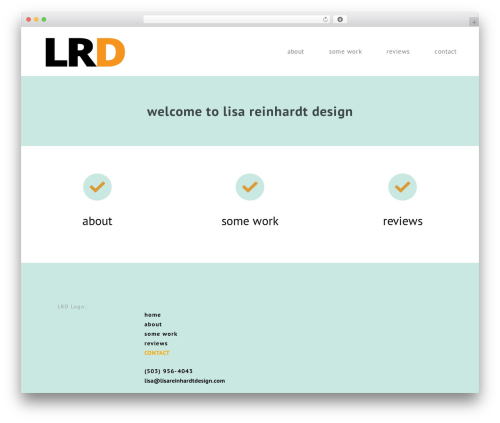Screen dimensions: 500x423
Task: Reload the page with the refresh icon
Action: (x=325, y=19)
